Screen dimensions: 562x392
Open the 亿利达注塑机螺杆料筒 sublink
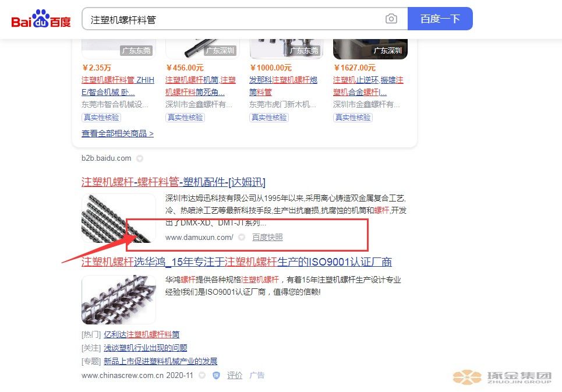142,334
